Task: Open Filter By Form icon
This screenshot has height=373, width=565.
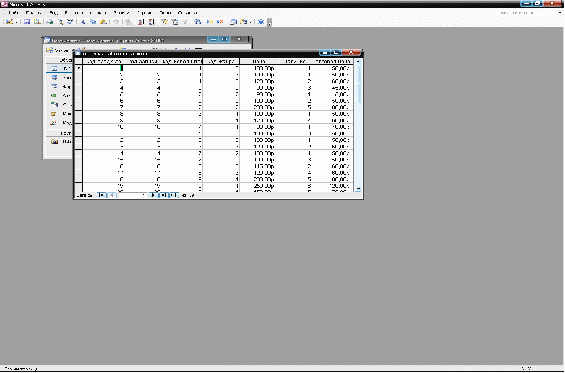Action: (x=175, y=22)
